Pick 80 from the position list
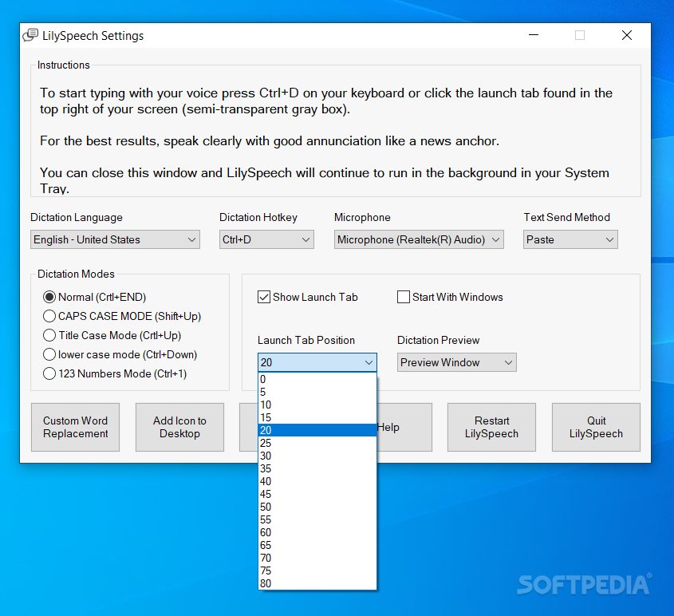The height and width of the screenshot is (616, 674). [317, 583]
